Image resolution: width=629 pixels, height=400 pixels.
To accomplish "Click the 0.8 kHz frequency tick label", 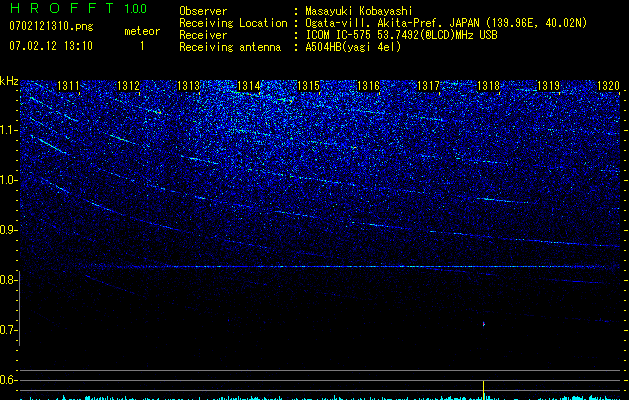I will [9, 280].
